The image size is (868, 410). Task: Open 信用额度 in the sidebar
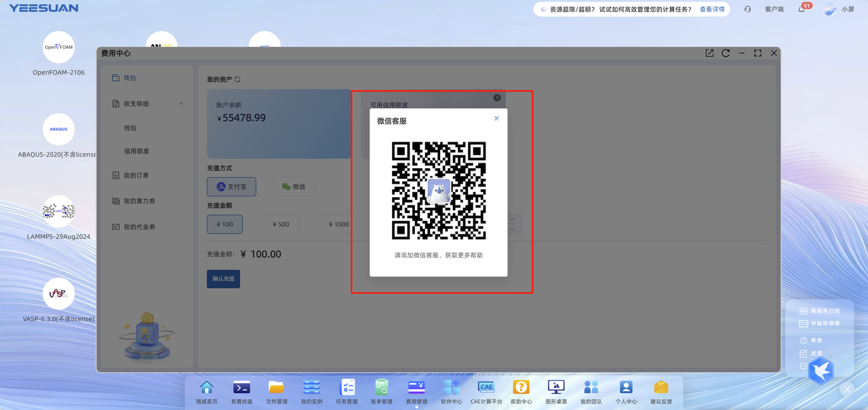(x=136, y=151)
